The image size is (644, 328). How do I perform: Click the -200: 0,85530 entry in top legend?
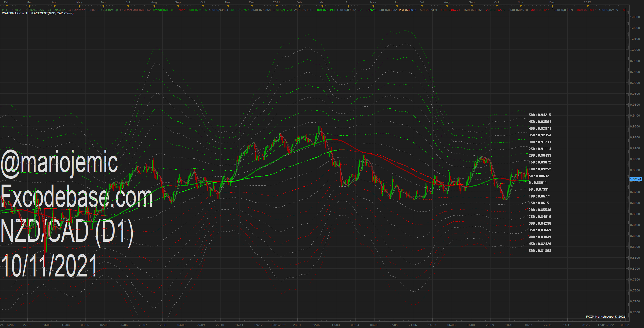click(495, 10)
